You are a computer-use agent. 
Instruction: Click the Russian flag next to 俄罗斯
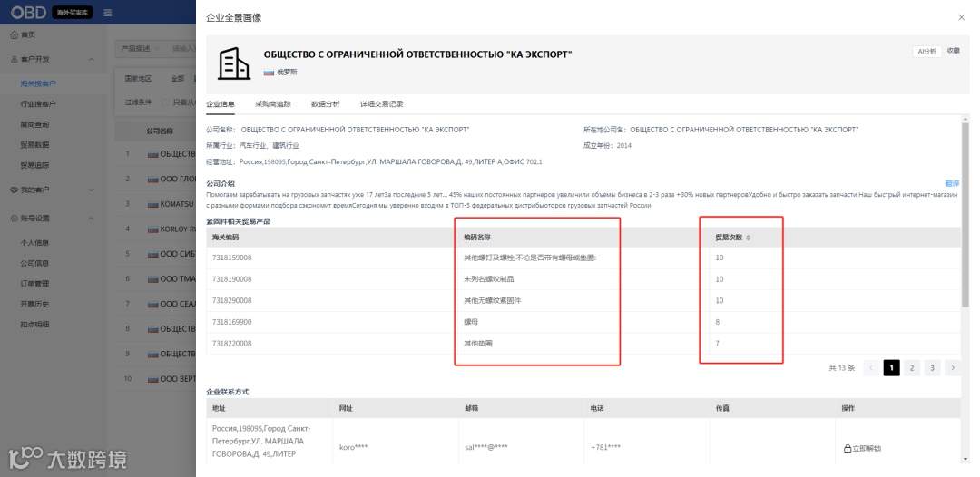click(269, 73)
